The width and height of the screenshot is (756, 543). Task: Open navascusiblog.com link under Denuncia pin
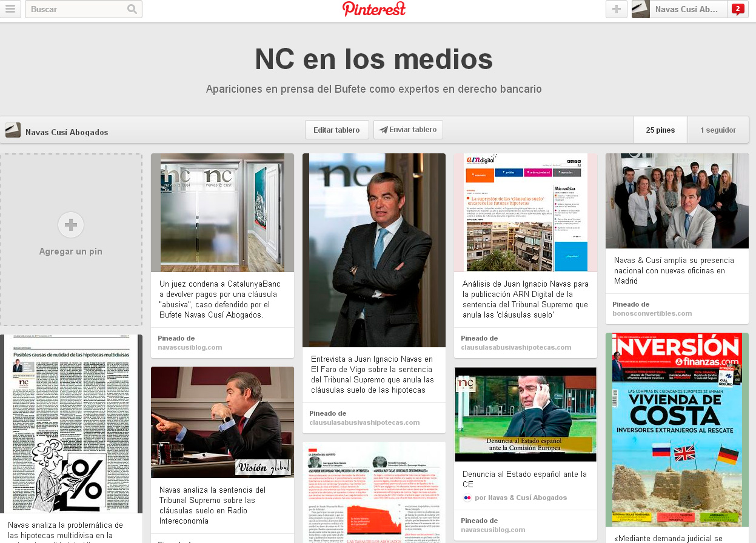tap(493, 530)
